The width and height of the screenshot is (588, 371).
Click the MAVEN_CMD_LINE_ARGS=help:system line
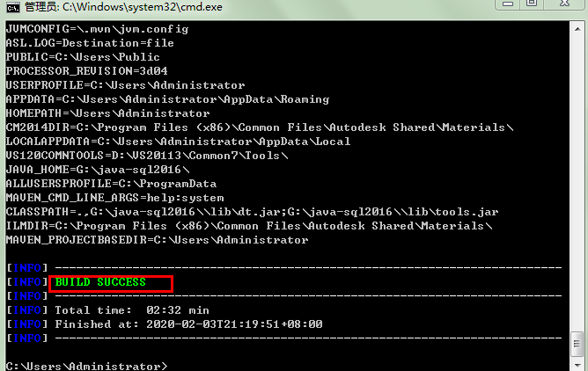[114, 198]
